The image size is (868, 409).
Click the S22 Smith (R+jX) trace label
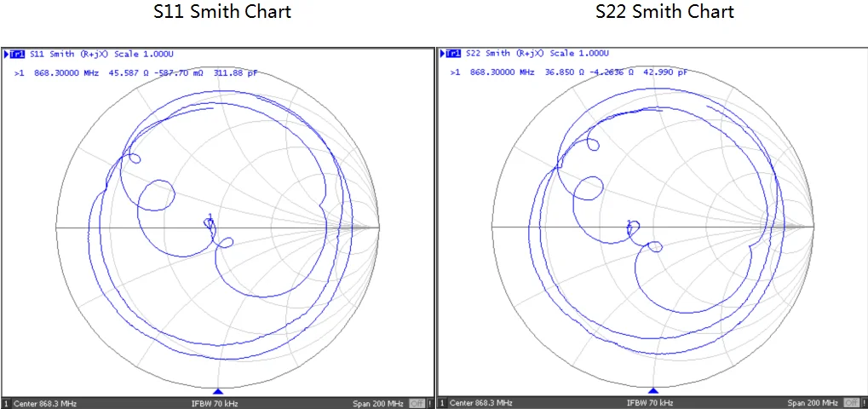(x=506, y=54)
